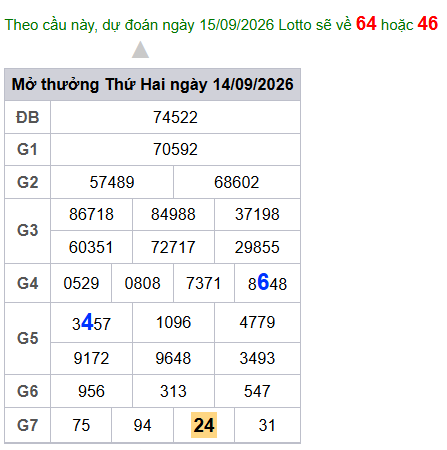Screen dimensions: 447x450
Task: Click the gray up-arrow triangle icon
Action: coord(140,50)
